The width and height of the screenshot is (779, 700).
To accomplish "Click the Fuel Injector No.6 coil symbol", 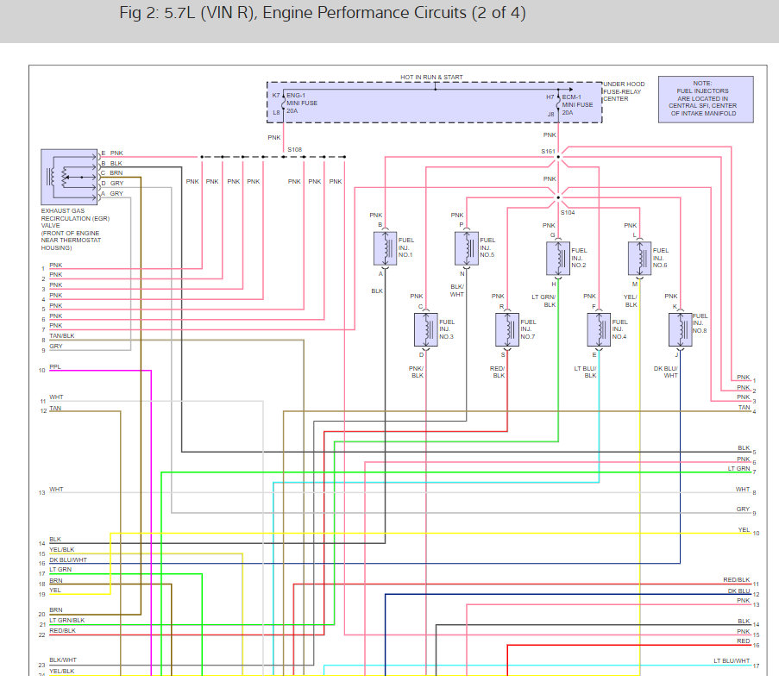I will pyautogui.click(x=639, y=258).
